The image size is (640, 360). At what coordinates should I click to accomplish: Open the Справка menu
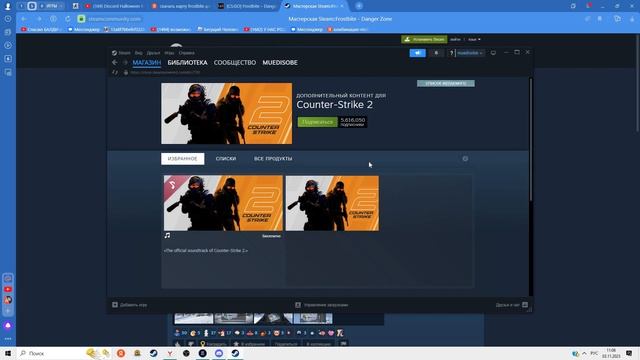pyautogui.click(x=187, y=53)
